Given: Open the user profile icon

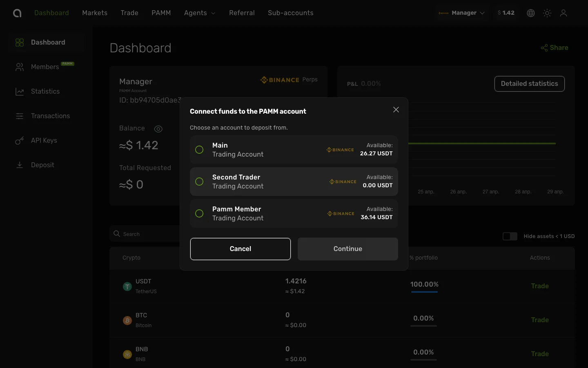Looking at the screenshot, I should click(564, 13).
